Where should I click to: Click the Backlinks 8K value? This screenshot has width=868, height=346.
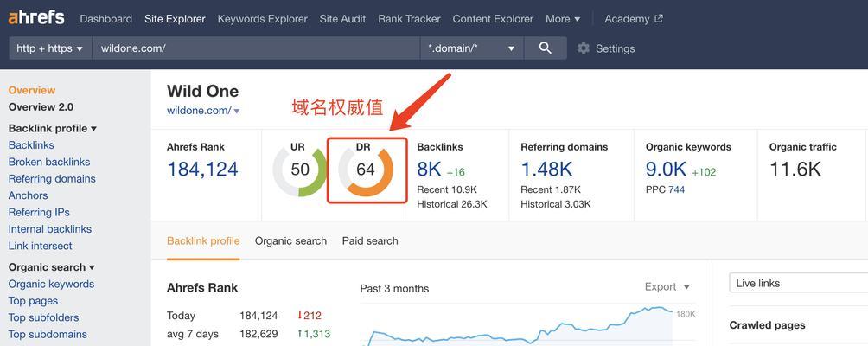pos(430,170)
